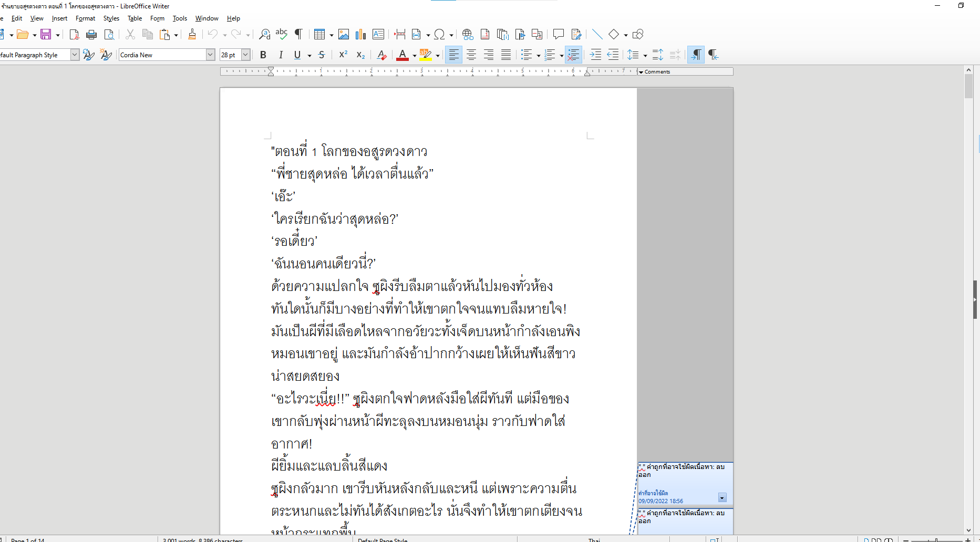Open the comment options dropdown

click(x=722, y=497)
